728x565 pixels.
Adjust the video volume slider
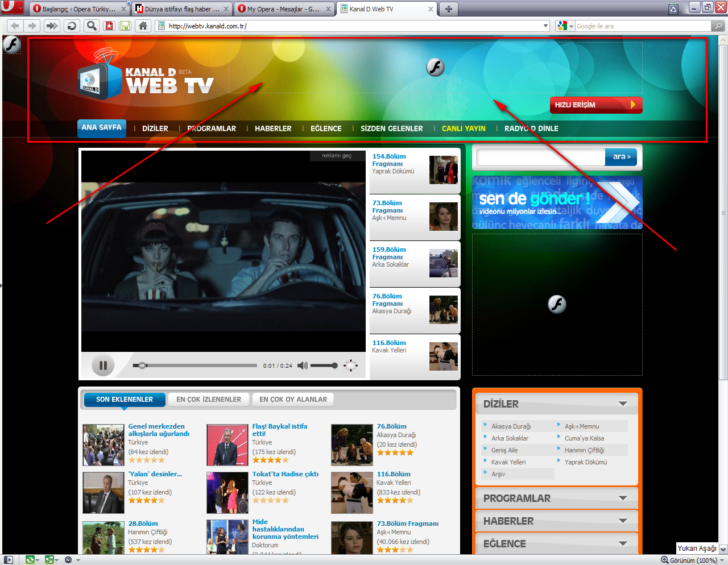pos(324,365)
